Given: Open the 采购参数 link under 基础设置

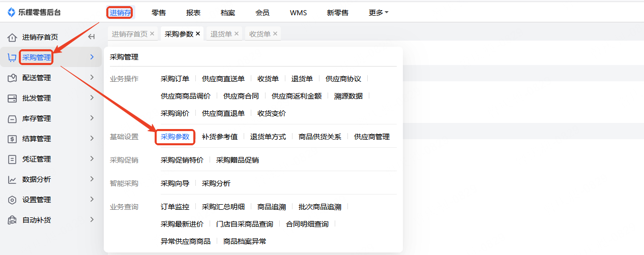Looking at the screenshot, I should (175, 137).
